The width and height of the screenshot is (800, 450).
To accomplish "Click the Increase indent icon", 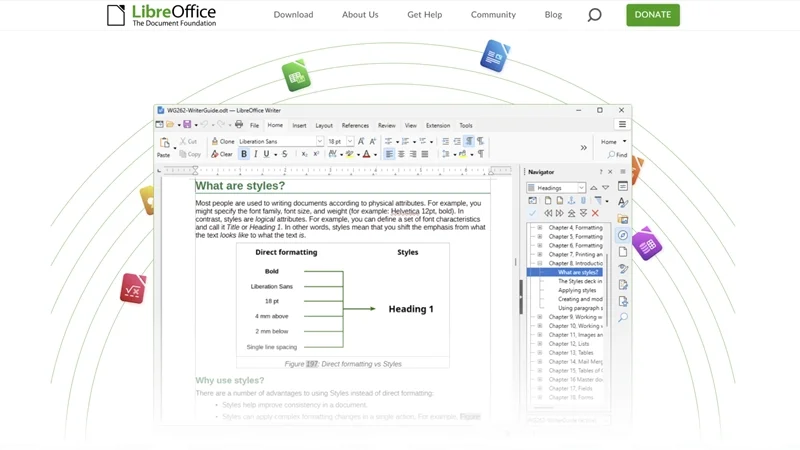I will pos(445,141).
